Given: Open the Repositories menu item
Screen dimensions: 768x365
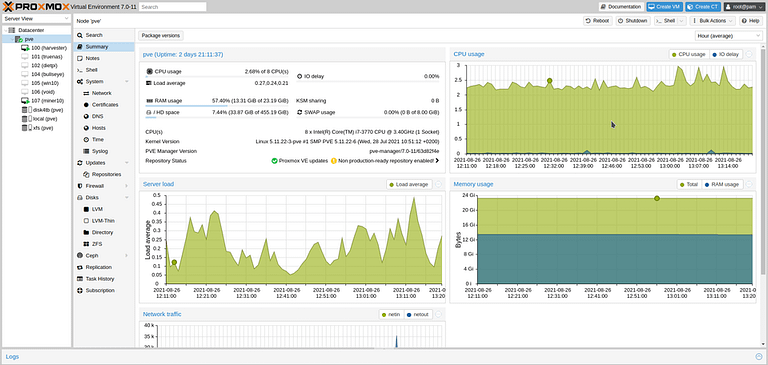Looking at the screenshot, I should (106, 174).
